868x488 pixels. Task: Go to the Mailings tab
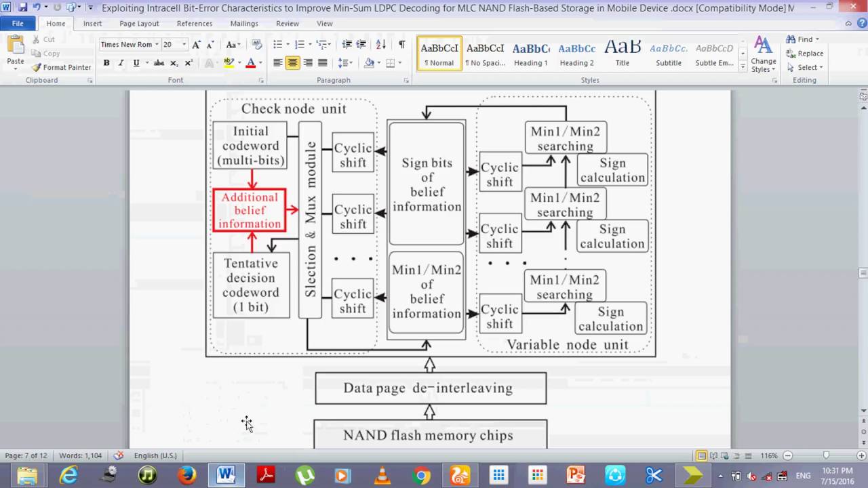click(244, 24)
